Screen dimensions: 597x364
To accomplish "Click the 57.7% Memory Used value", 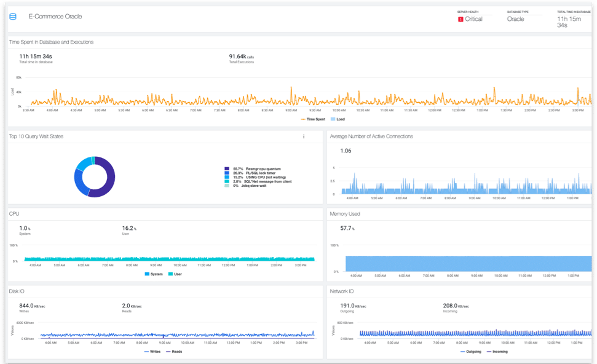I will [347, 228].
